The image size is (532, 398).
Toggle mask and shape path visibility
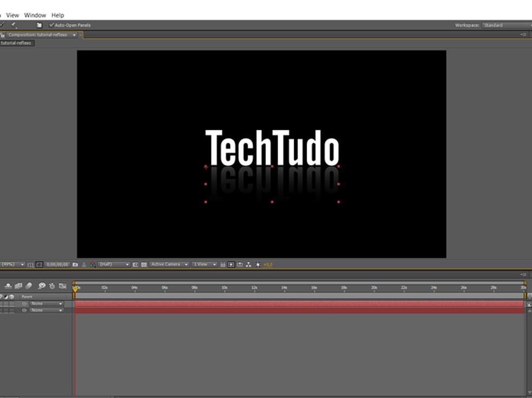pyautogui.click(x=39, y=264)
